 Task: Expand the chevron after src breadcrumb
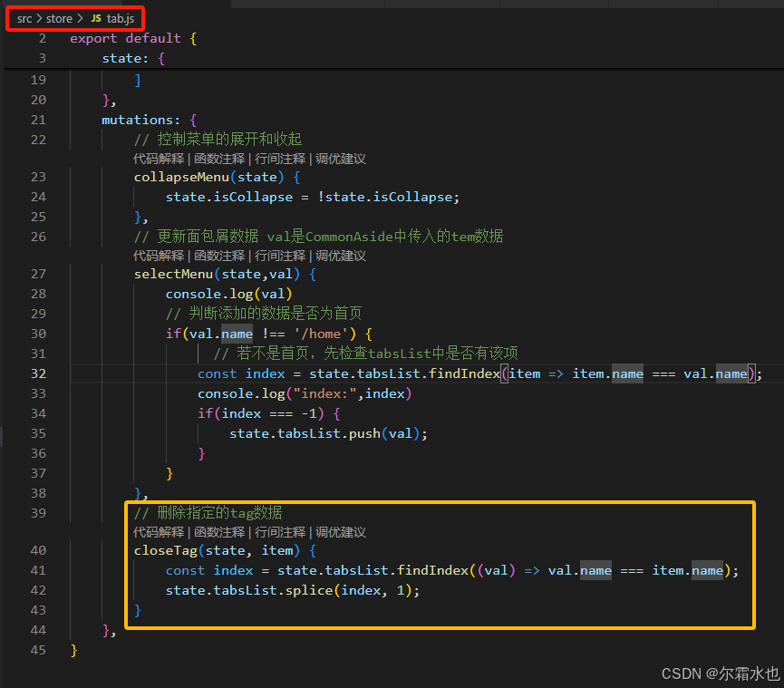[39, 19]
